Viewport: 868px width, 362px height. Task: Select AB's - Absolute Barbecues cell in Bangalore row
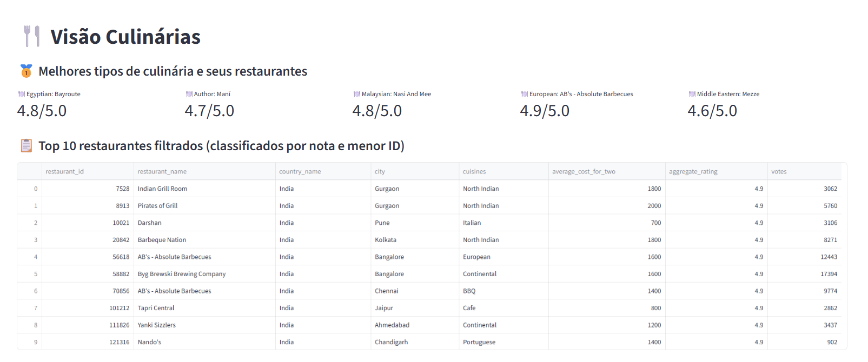(x=204, y=257)
